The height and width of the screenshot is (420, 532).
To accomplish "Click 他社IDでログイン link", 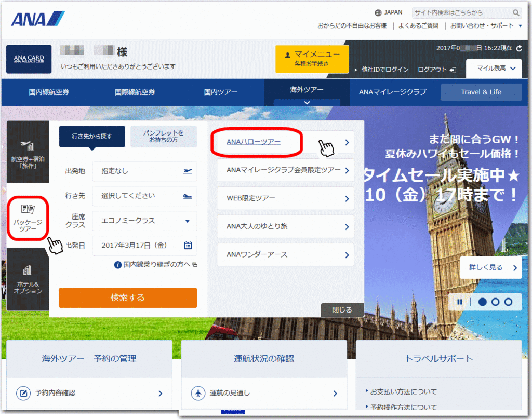I will 384,70.
